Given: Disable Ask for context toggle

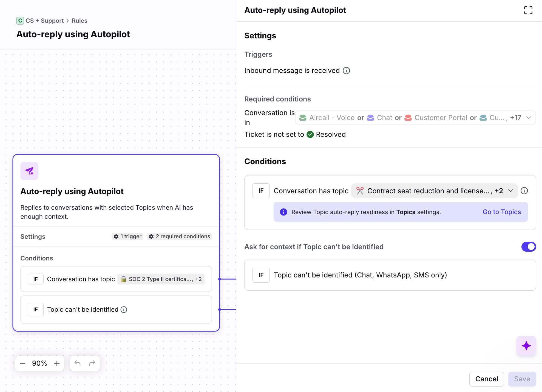Looking at the screenshot, I should [x=528, y=247].
